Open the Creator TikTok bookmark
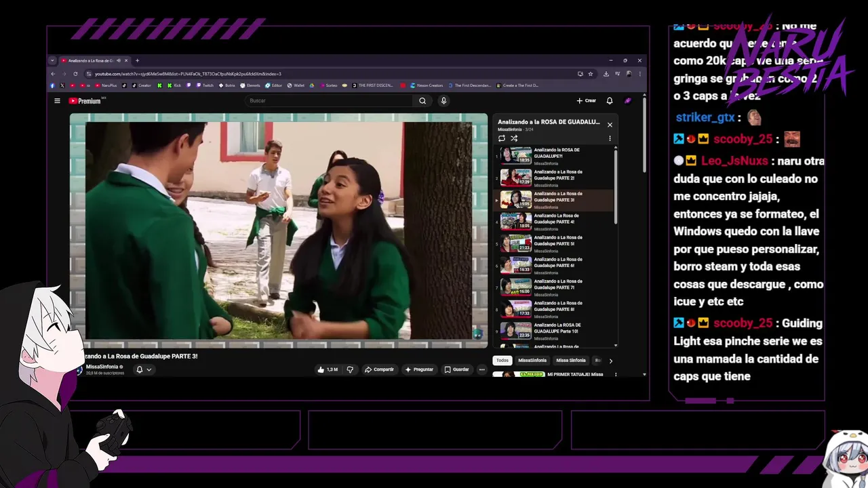Image resolution: width=868 pixels, height=488 pixels. pos(141,85)
